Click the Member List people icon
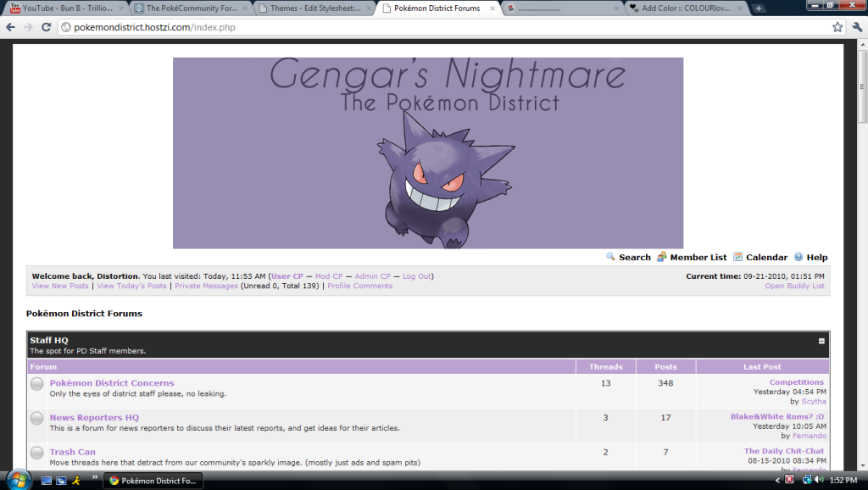The height and width of the screenshot is (490, 868). (x=662, y=257)
